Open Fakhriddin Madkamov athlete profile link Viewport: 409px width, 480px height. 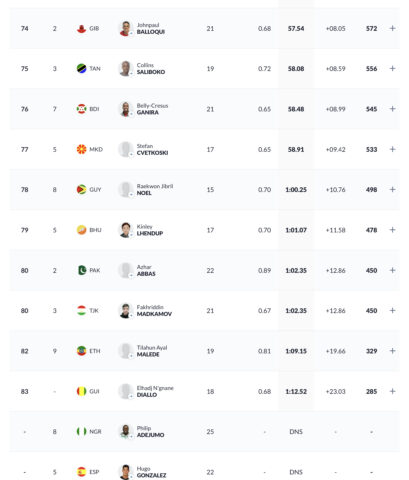154,311
